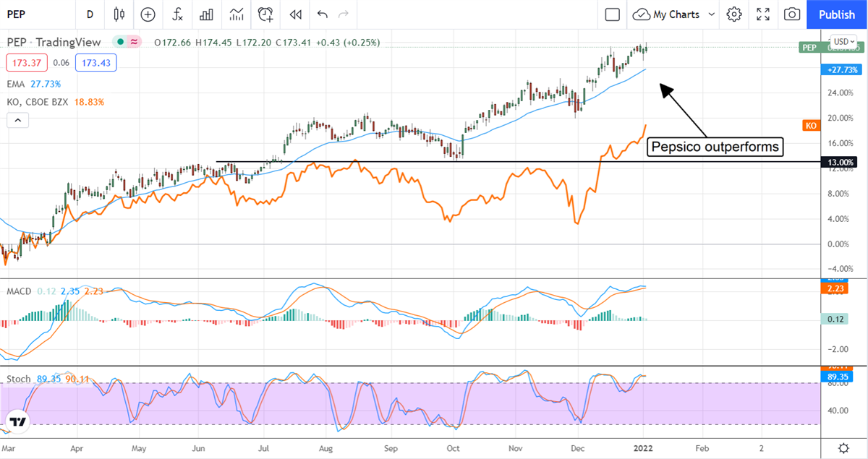
Task: Expand the My Charts dropdown
Action: pos(711,14)
